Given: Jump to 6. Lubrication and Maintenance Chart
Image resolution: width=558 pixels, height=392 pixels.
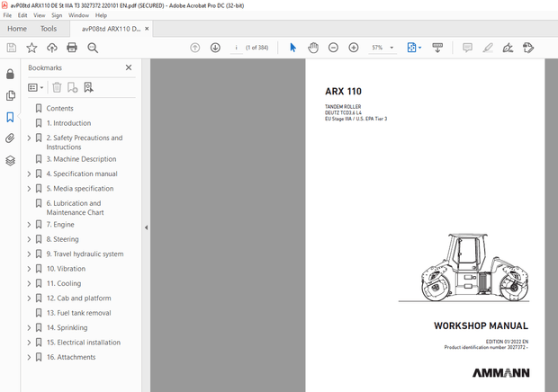Looking at the screenshot, I should [x=75, y=208].
